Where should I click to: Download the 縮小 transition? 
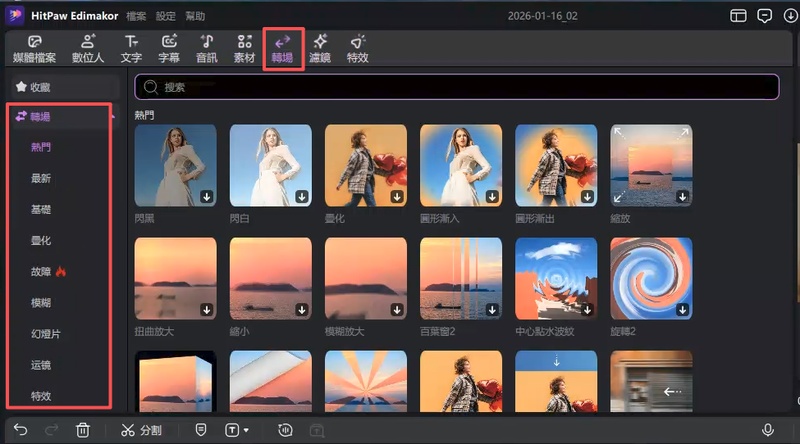click(302, 310)
